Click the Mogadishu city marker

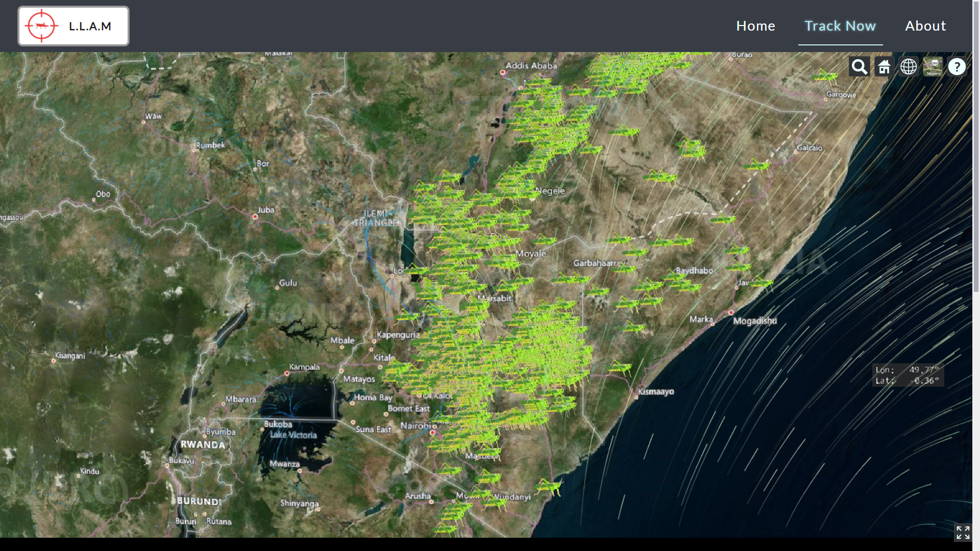[731, 312]
